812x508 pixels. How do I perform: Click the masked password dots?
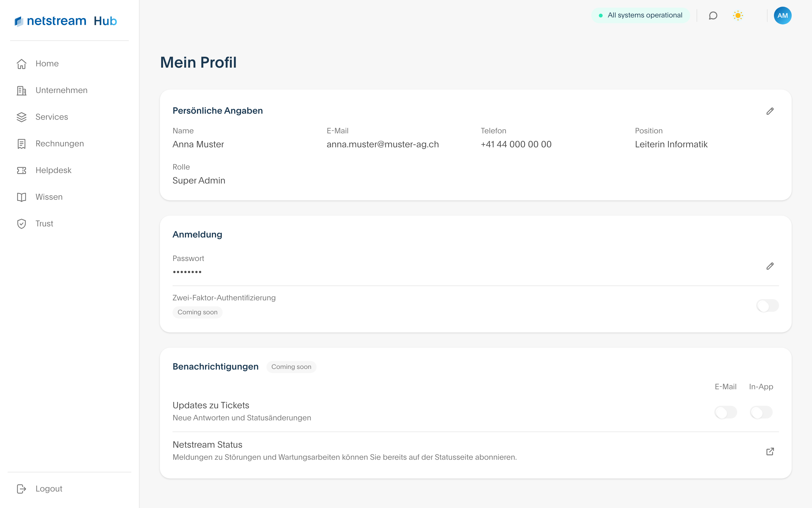(187, 272)
